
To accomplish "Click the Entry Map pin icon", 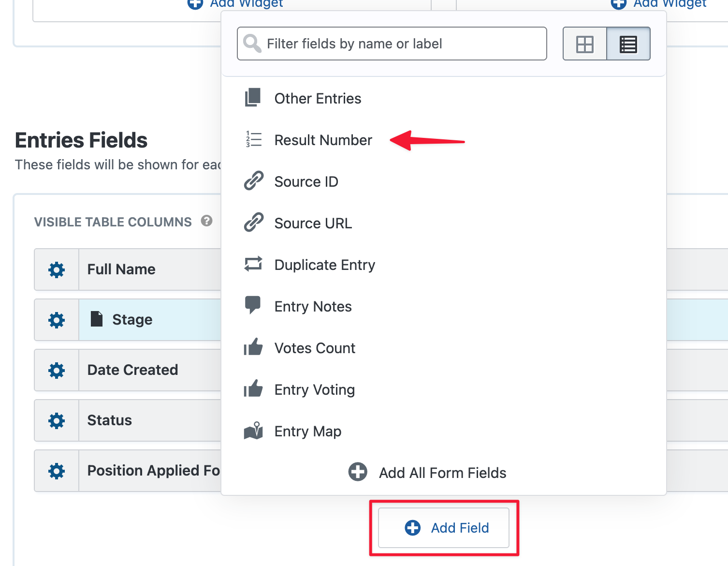I will [253, 431].
